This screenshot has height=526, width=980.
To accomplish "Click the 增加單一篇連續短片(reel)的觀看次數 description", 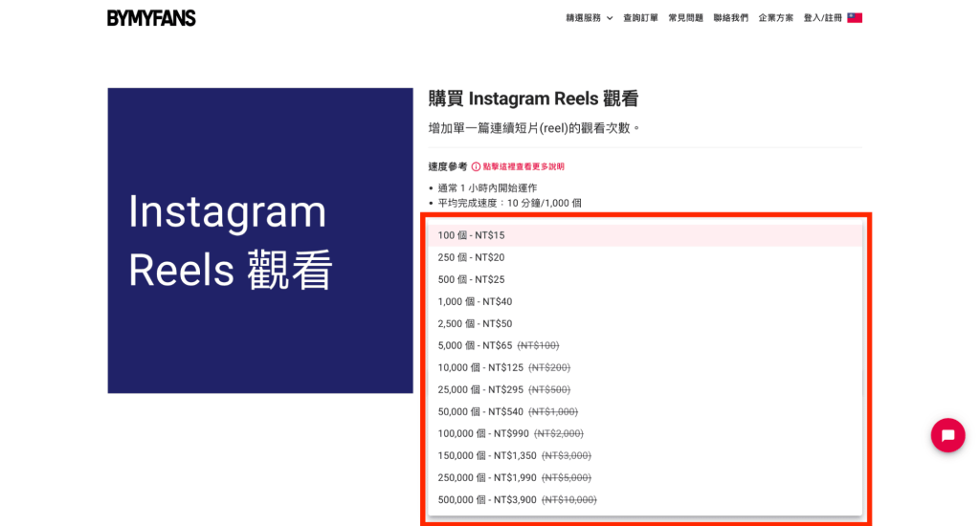I will click(534, 128).
